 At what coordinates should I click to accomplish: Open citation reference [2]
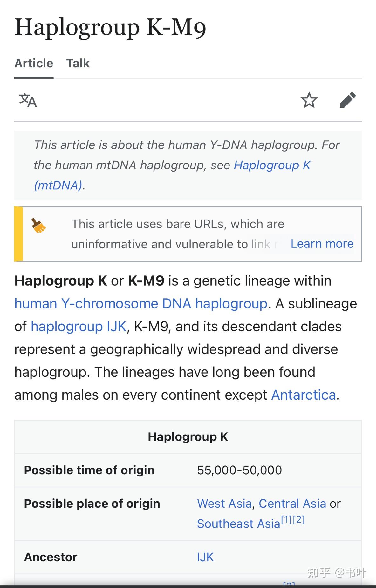(299, 520)
